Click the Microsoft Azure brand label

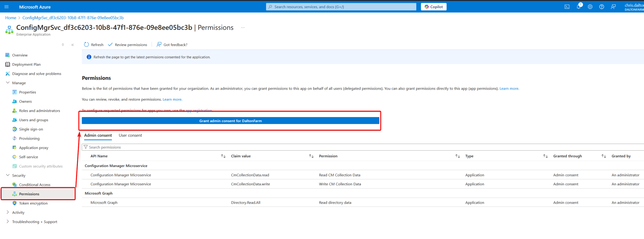(x=35, y=7)
